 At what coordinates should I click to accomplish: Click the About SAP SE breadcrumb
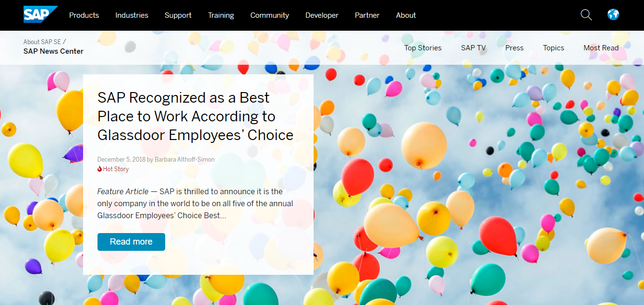point(42,42)
